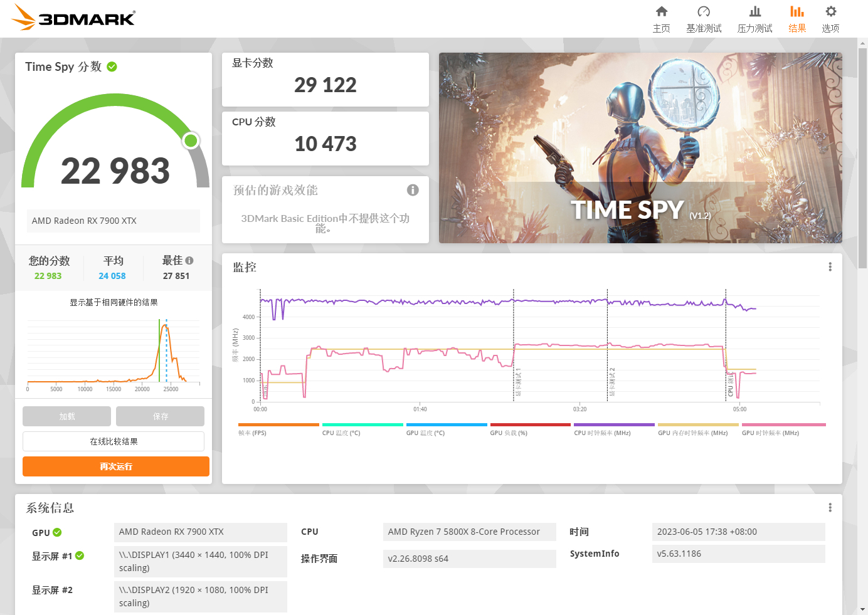
Task: Click the DISPLAY2 1920 × 1080 value
Action: [x=201, y=597]
